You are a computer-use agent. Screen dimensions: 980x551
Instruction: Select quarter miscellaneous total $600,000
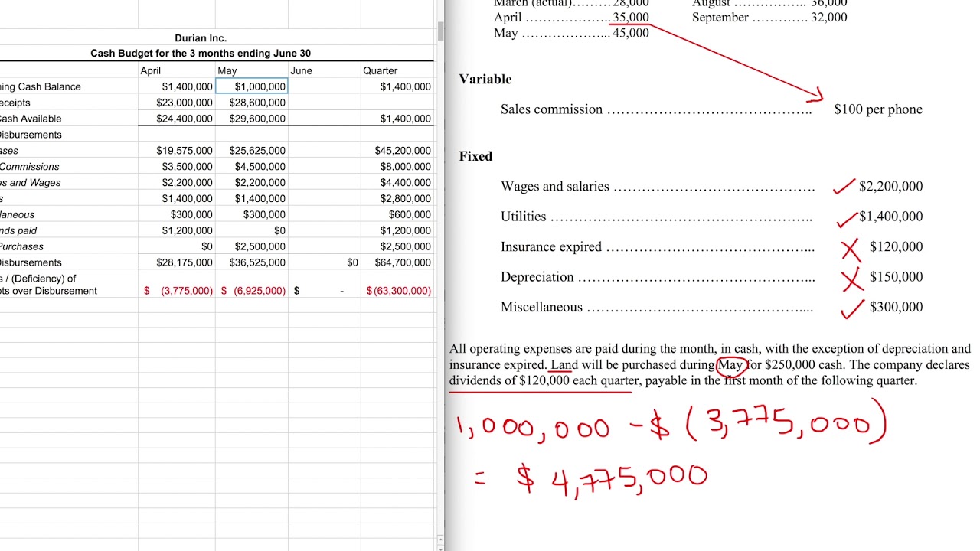coord(397,215)
